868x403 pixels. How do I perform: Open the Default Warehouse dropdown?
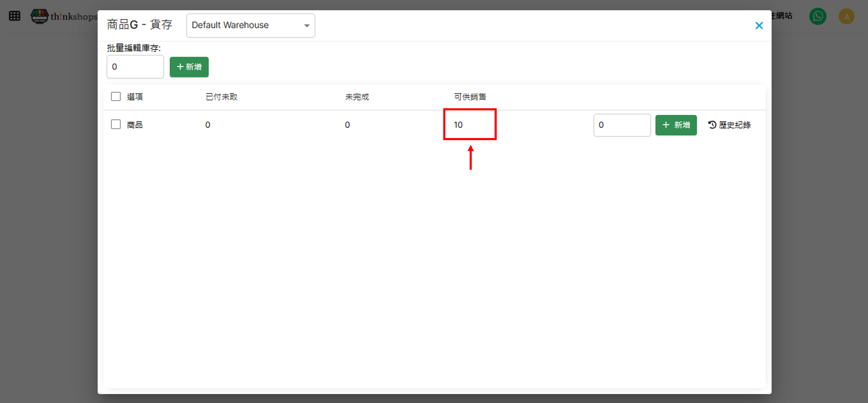pos(250,25)
